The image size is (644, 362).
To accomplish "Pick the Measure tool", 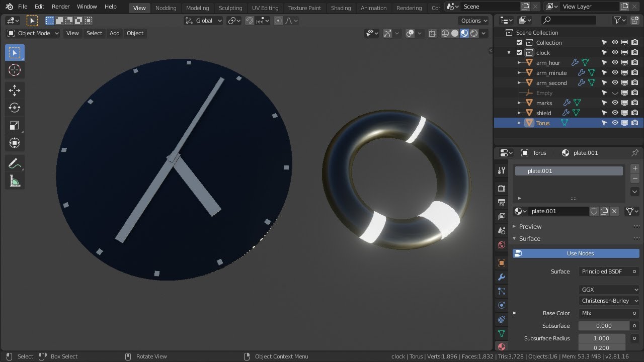I will click(15, 181).
